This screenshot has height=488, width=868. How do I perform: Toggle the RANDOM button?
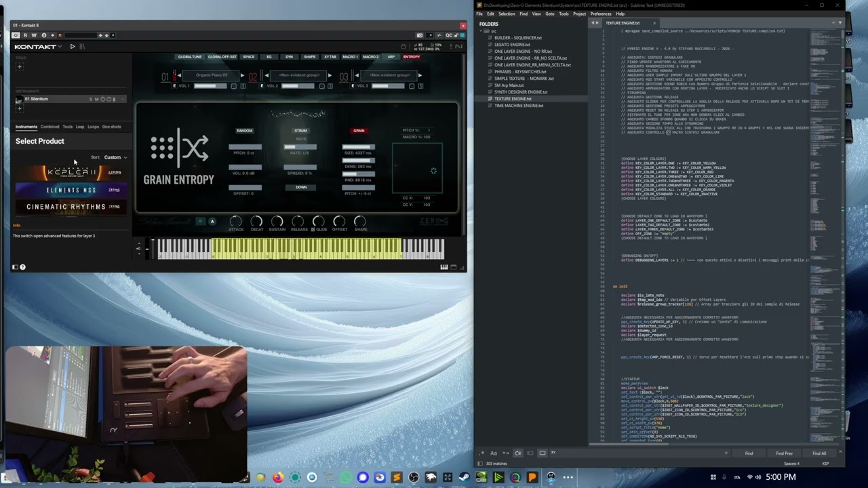(245, 131)
